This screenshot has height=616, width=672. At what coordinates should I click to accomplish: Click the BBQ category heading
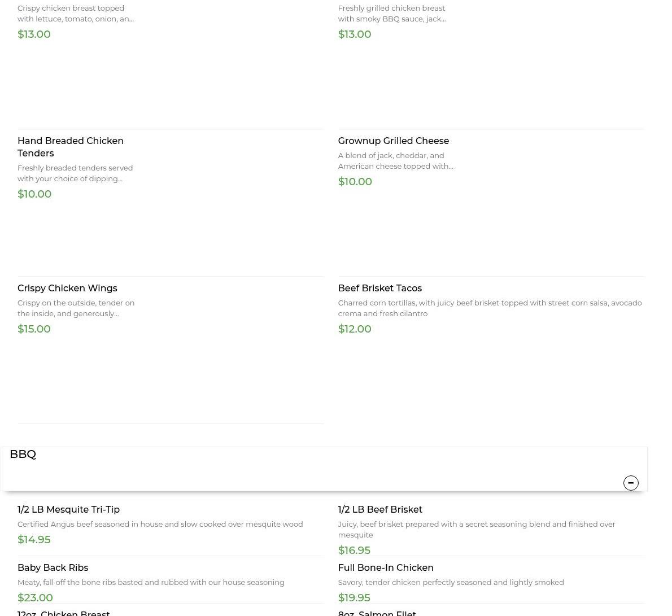pos(23,454)
